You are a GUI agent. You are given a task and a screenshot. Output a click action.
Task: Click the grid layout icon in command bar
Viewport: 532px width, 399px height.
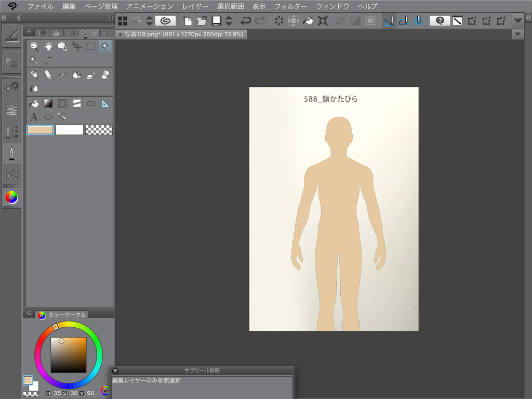point(123,21)
